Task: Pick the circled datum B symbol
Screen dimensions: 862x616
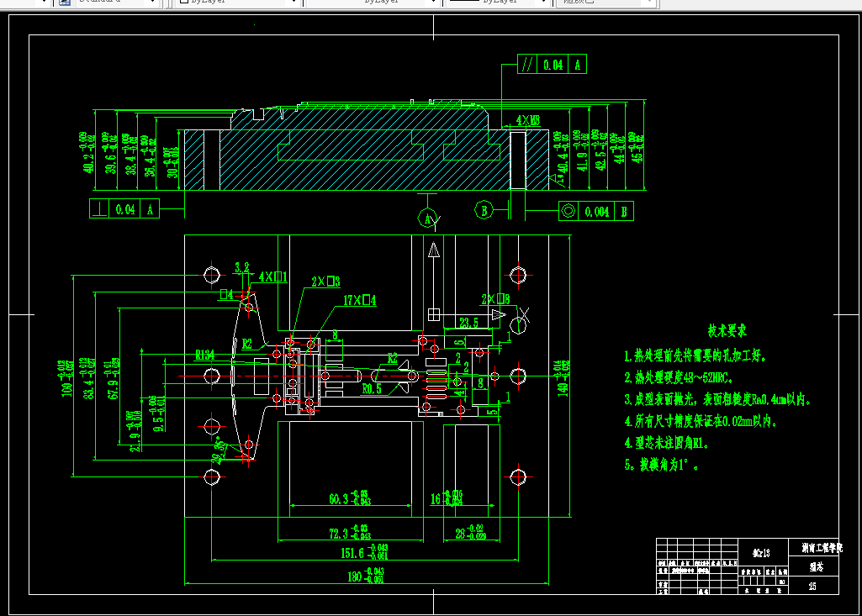Action: (x=484, y=210)
